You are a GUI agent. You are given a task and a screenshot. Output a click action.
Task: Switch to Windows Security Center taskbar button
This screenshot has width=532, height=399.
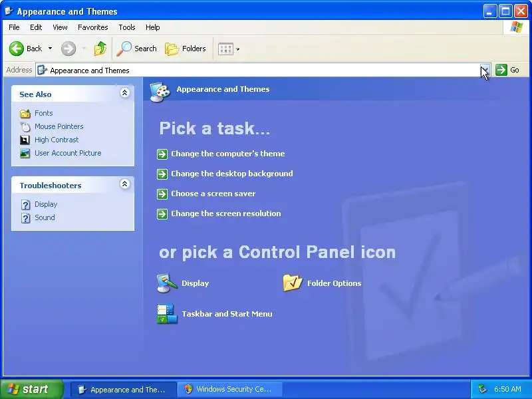(230, 389)
